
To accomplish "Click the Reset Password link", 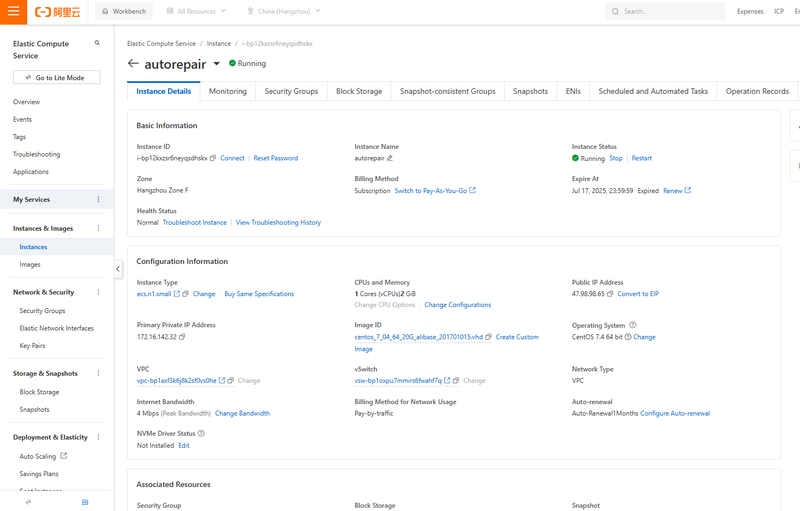I will click(276, 158).
